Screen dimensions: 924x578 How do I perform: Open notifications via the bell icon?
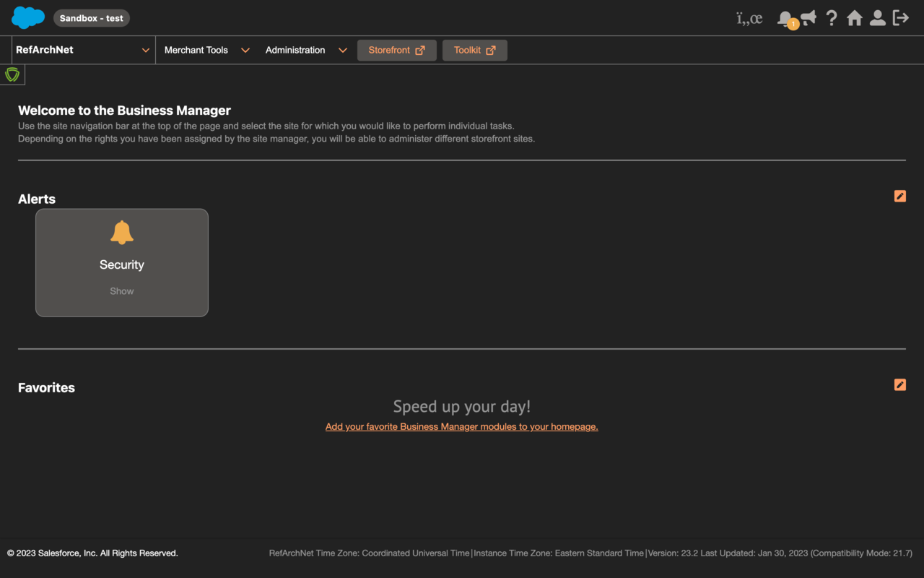tap(785, 18)
